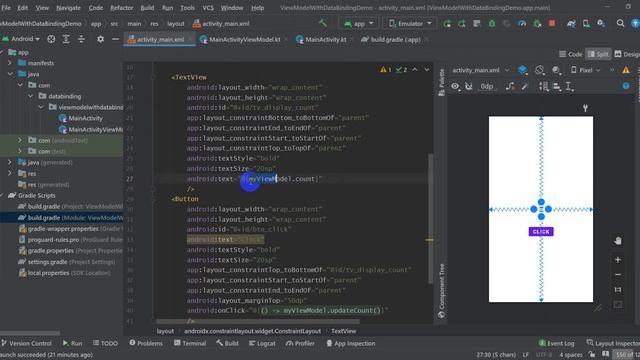This screenshot has height=360, width=640.
Task: Zoom in the design preview
Action: (x=618, y=260)
